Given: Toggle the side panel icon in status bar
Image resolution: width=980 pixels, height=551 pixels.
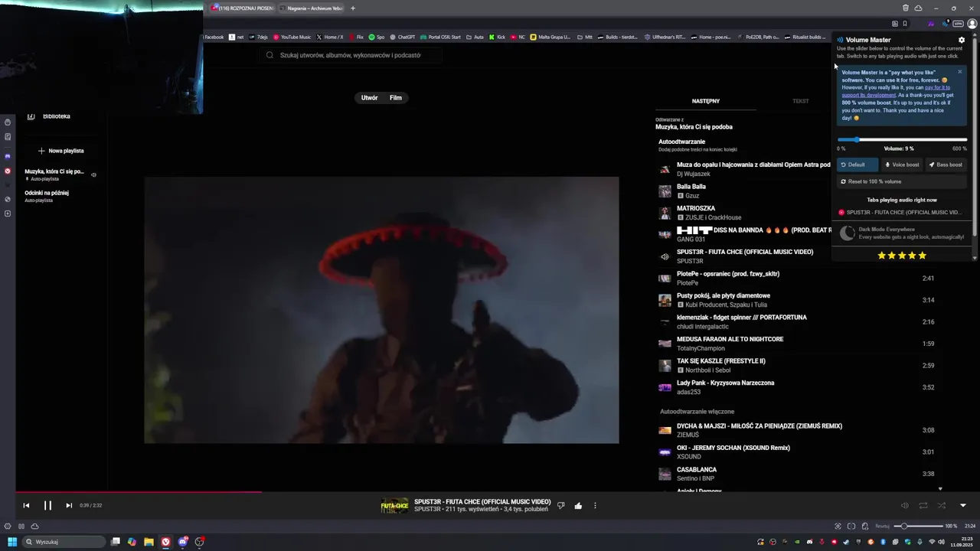Looking at the screenshot, I should (x=21, y=526).
